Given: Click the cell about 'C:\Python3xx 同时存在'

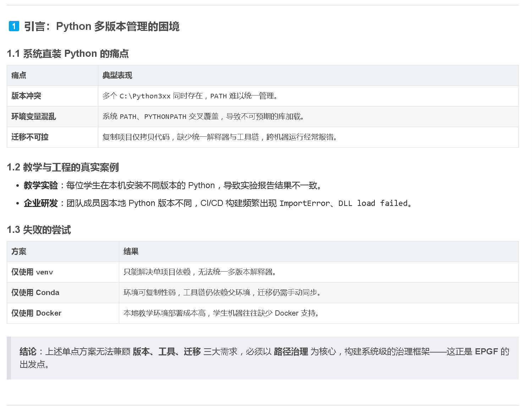Looking at the screenshot, I should coord(308,96).
